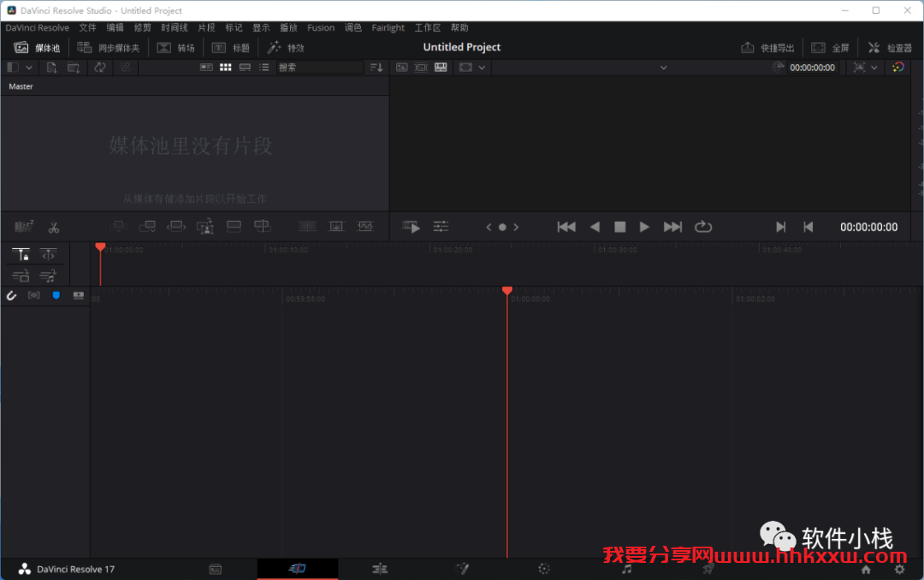
Task: Expand the timeline name dropdown in viewer
Action: (664, 68)
